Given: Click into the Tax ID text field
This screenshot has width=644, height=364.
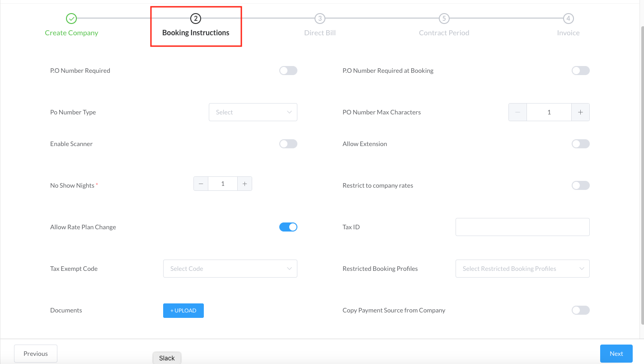Looking at the screenshot, I should click(x=522, y=227).
